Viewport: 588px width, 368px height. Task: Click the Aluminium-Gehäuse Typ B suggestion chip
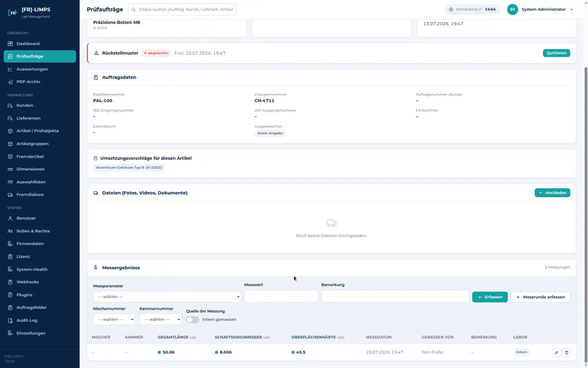coord(129,167)
